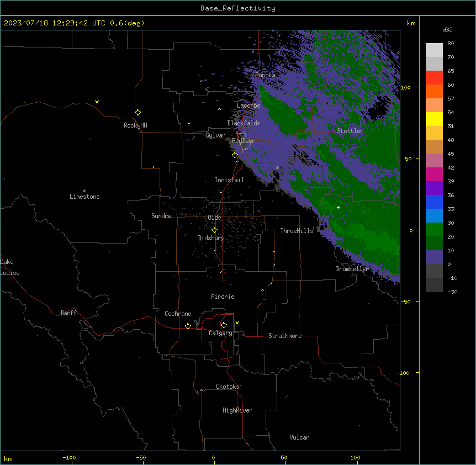Click the -50 tick on the horizontal axis
The image size is (476, 465).
click(141, 458)
